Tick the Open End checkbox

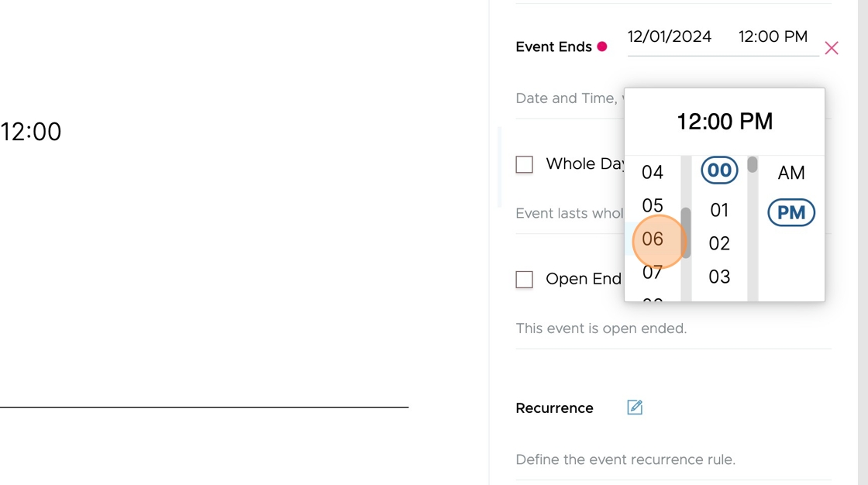point(524,280)
